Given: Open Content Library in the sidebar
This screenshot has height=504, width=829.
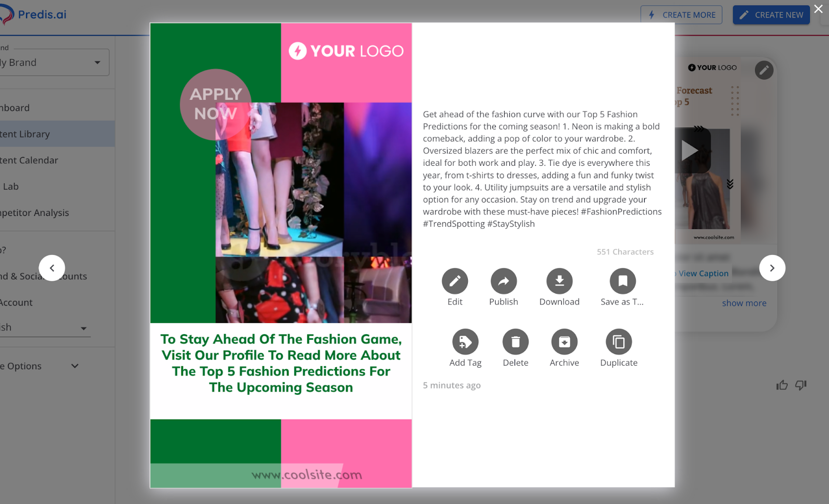Looking at the screenshot, I should (26, 134).
